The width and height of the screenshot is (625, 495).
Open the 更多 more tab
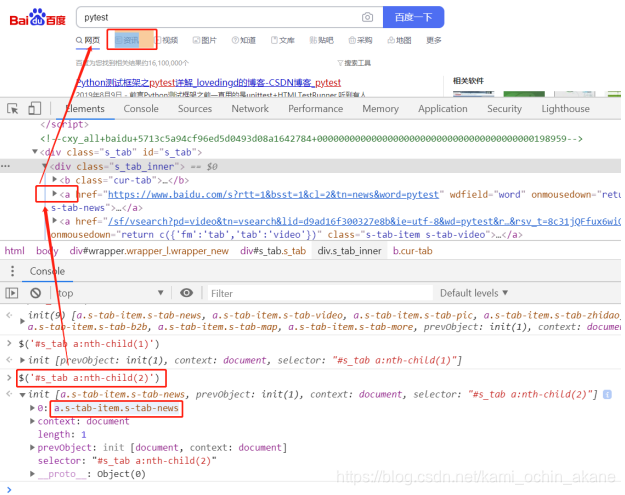coord(434,40)
